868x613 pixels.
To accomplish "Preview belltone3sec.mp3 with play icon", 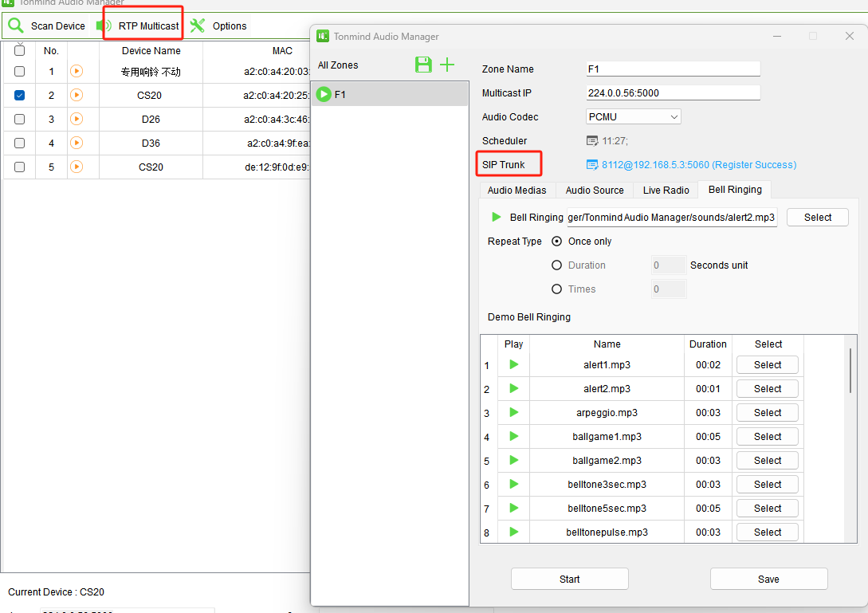I will pyautogui.click(x=514, y=484).
